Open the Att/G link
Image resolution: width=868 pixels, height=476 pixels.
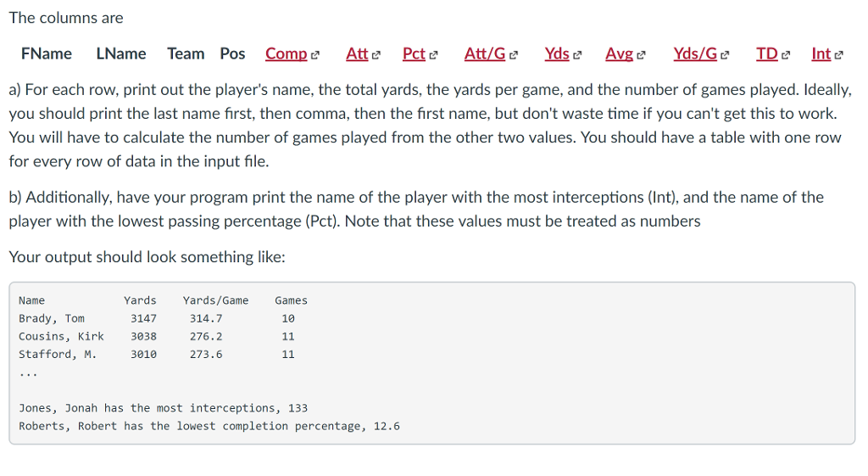tap(484, 53)
